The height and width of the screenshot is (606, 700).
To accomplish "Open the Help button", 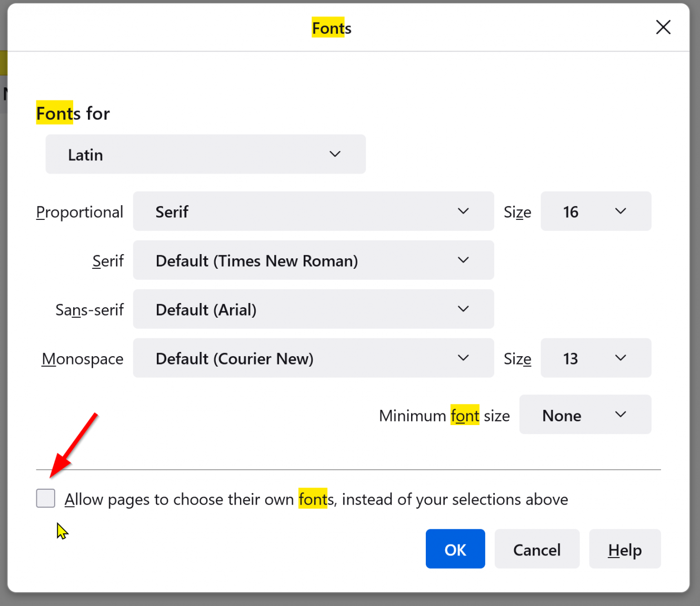I will [x=624, y=549].
